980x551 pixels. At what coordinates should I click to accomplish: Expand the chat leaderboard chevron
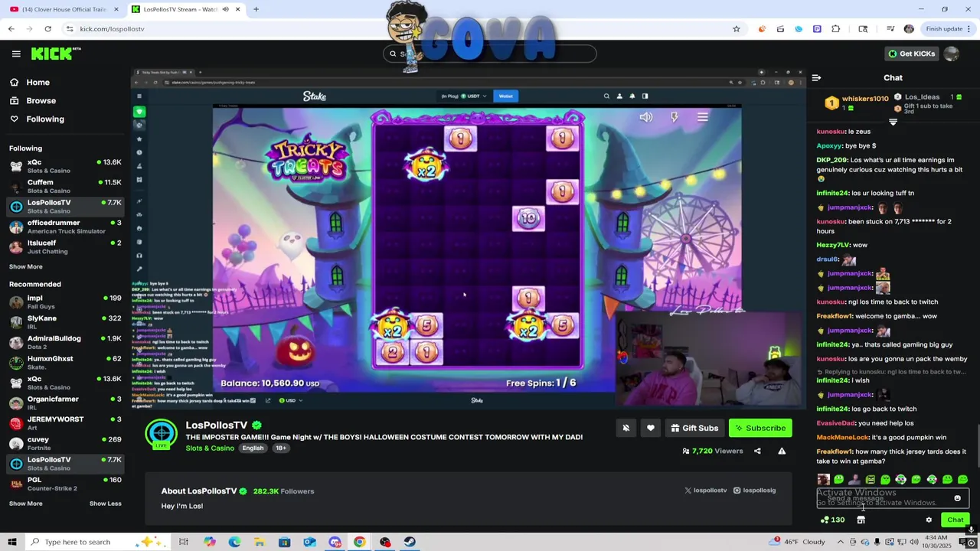pos(893,122)
